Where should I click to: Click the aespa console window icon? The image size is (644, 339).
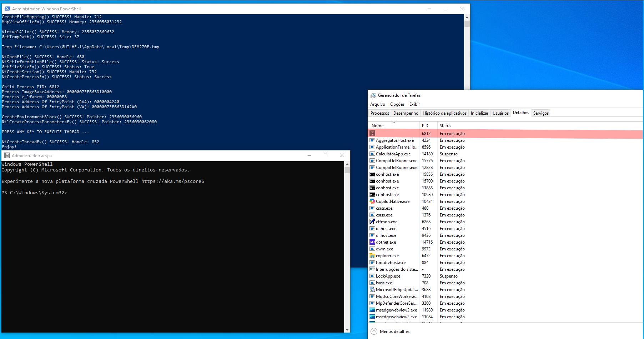coord(6,155)
